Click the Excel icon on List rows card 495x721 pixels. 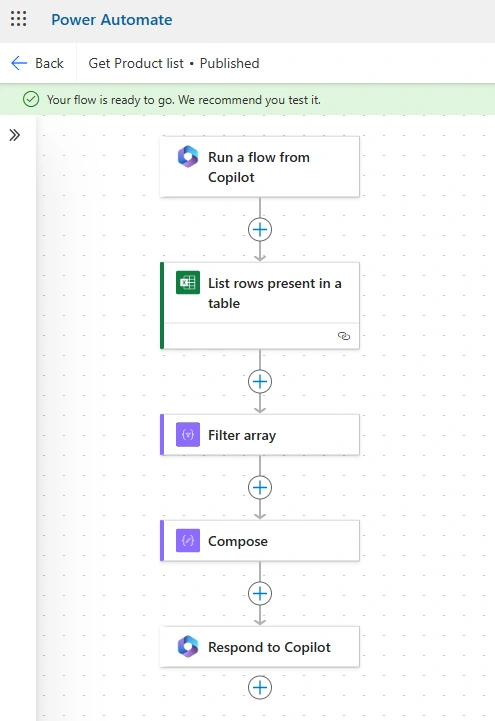[188, 282]
